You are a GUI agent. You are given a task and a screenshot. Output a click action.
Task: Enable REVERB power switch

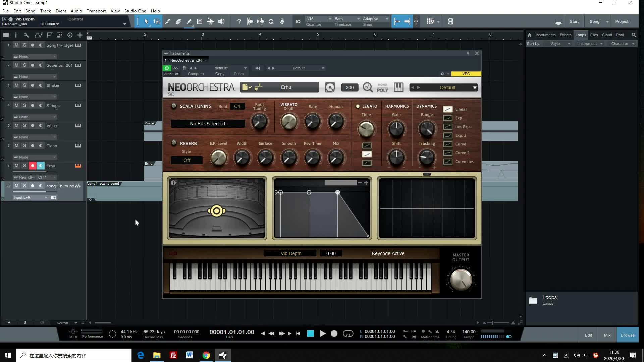(x=173, y=143)
